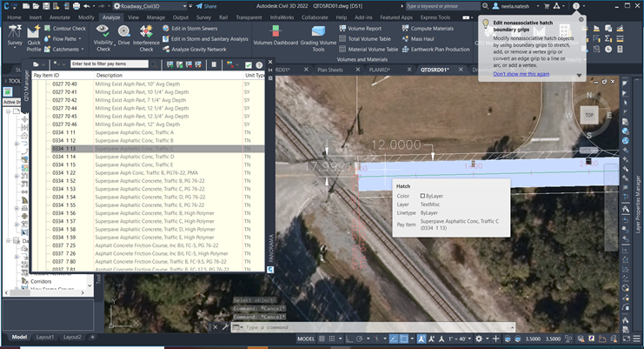Open Edit in Storm Sewers
The height and width of the screenshot is (349, 644).
[190, 29]
